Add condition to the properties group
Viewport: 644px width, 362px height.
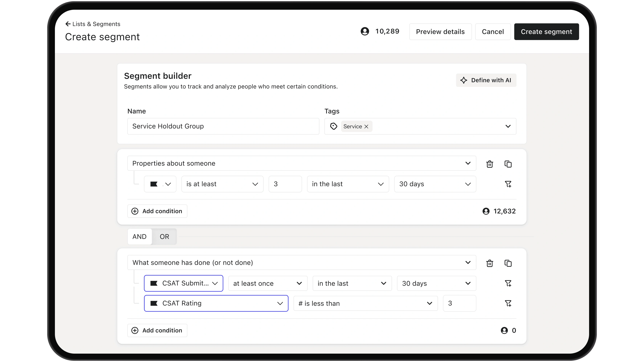point(157,211)
